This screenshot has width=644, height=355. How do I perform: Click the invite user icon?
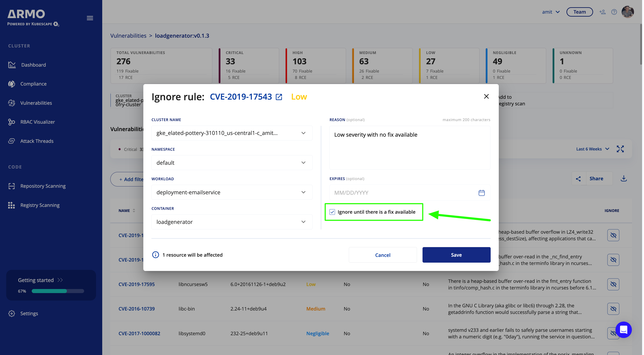602,12
